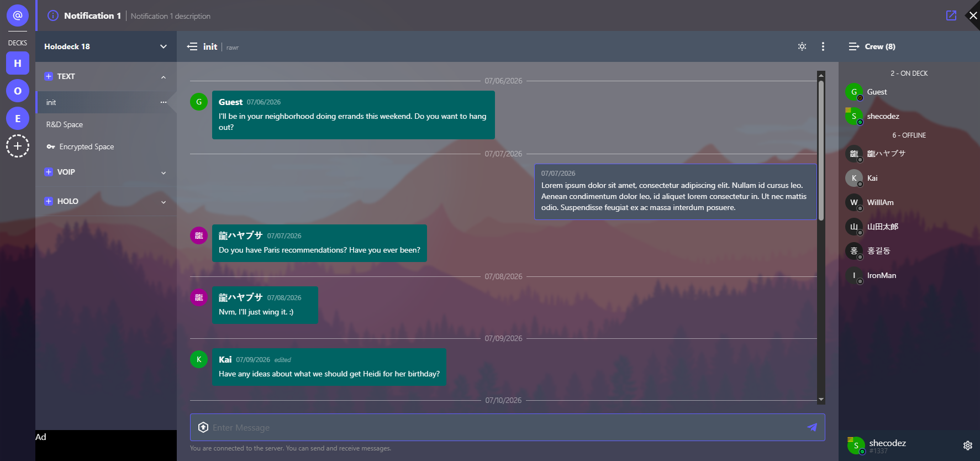Toggle the light/dark theme sun icon

[x=802, y=46]
